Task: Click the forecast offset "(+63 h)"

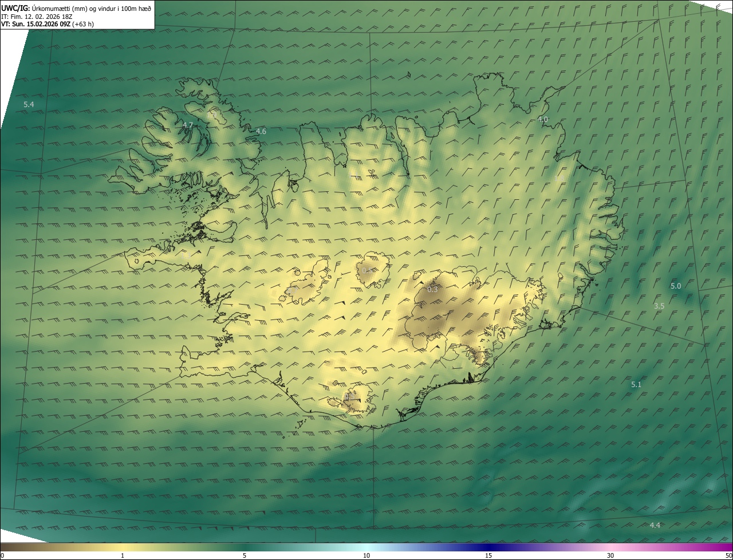Action: tap(83, 24)
